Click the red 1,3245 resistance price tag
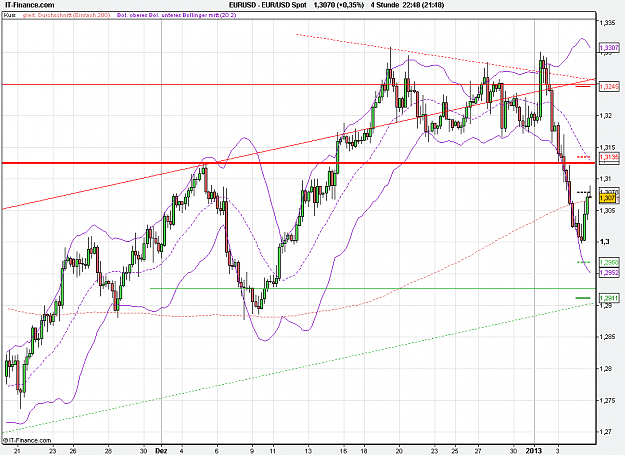This screenshot has width=625, height=455. click(609, 86)
